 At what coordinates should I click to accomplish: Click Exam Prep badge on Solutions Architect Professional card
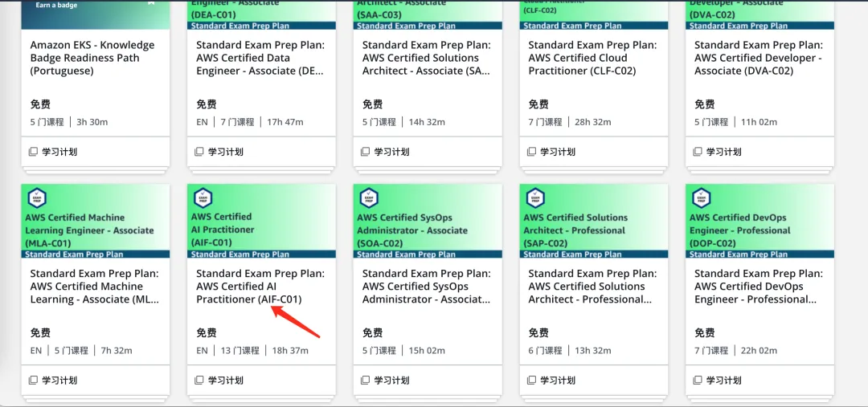pyautogui.click(x=535, y=197)
